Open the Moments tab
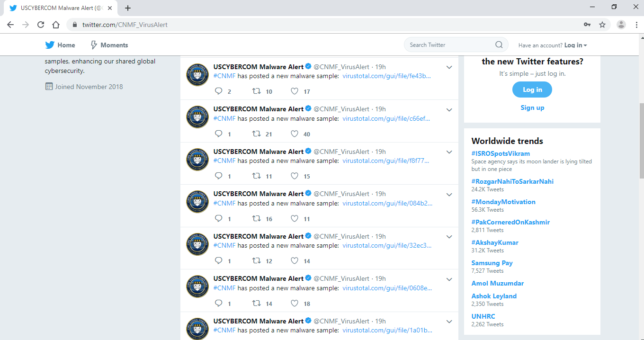The width and height of the screenshot is (644, 340). coord(109,45)
